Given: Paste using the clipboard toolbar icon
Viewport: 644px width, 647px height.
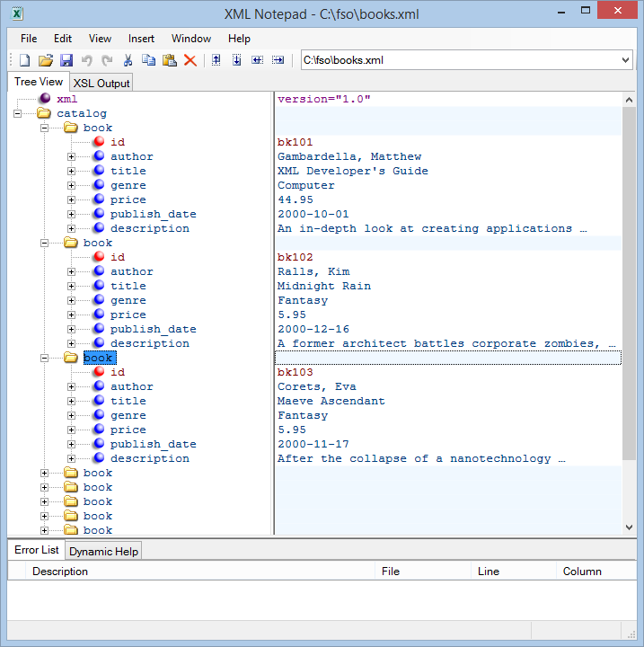Looking at the screenshot, I should pos(169,60).
